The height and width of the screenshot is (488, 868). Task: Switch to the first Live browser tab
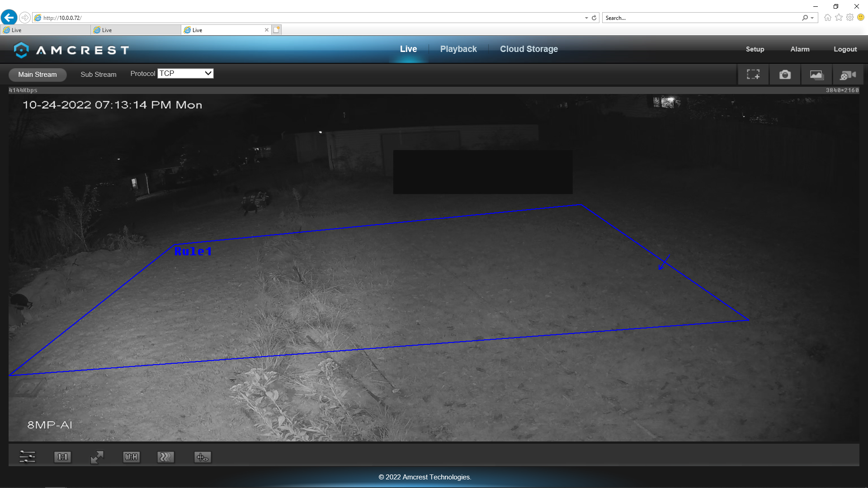[45, 30]
